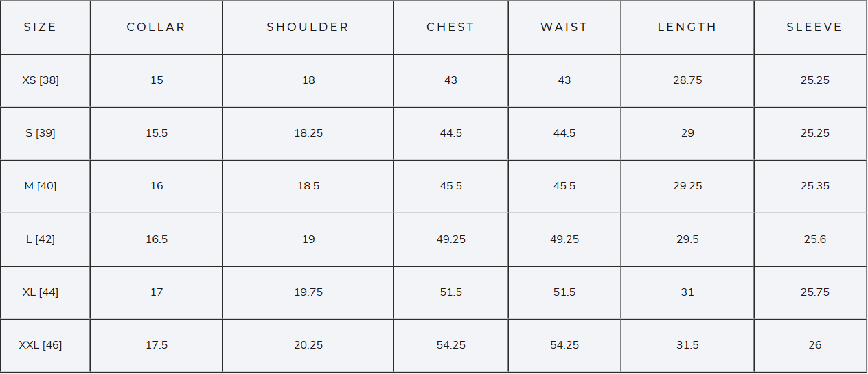
Task: Select the XXL sleeve value 26
Action: (815, 345)
